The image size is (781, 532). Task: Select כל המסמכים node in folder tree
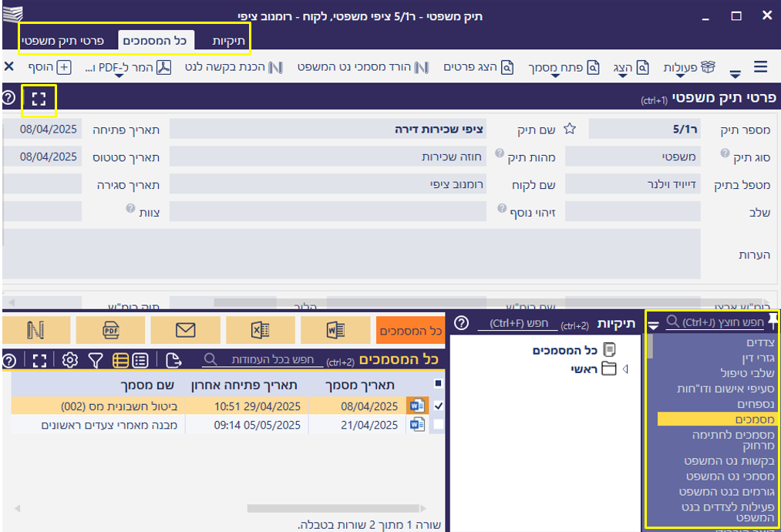pyautogui.click(x=574, y=350)
